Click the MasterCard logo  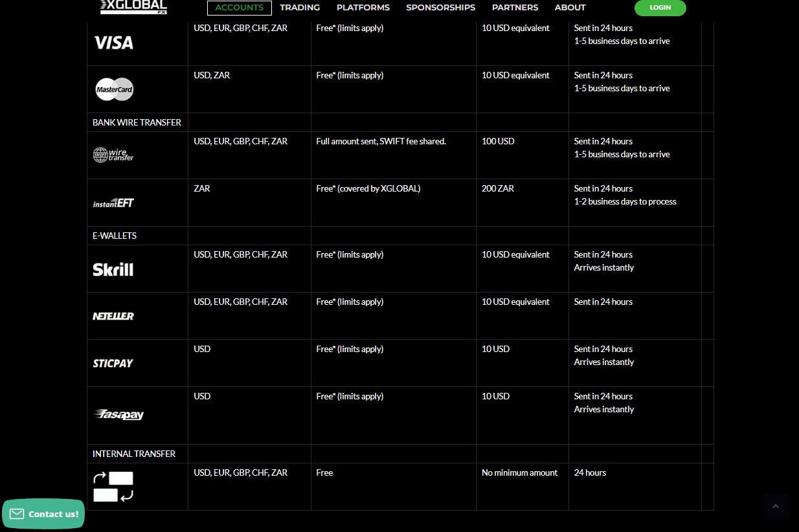(114, 89)
